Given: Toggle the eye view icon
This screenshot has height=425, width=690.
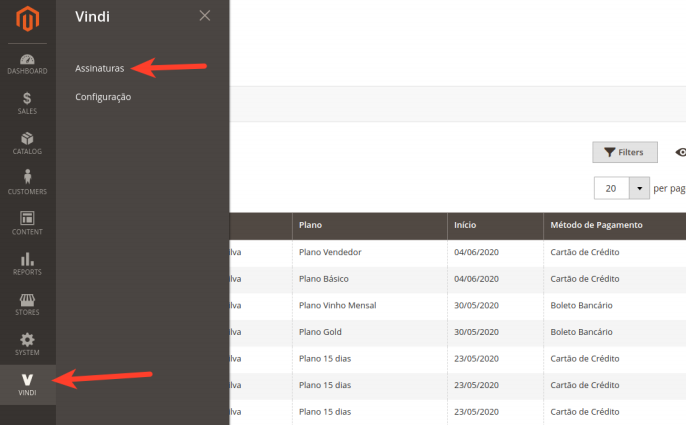Looking at the screenshot, I should tap(681, 152).
